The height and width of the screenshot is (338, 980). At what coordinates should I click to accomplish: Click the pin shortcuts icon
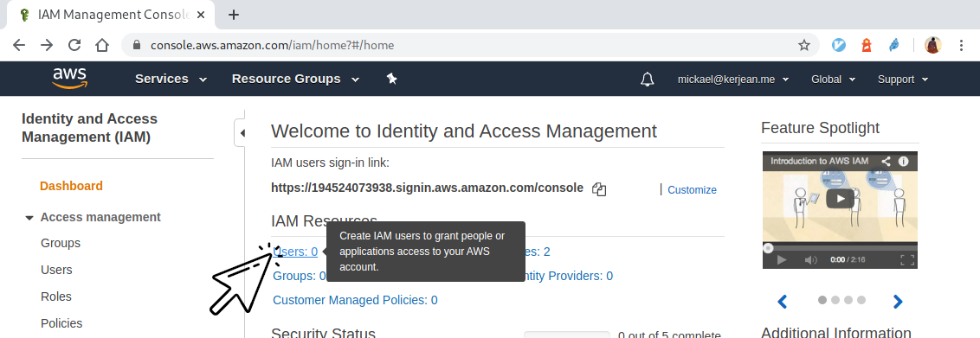tap(392, 79)
